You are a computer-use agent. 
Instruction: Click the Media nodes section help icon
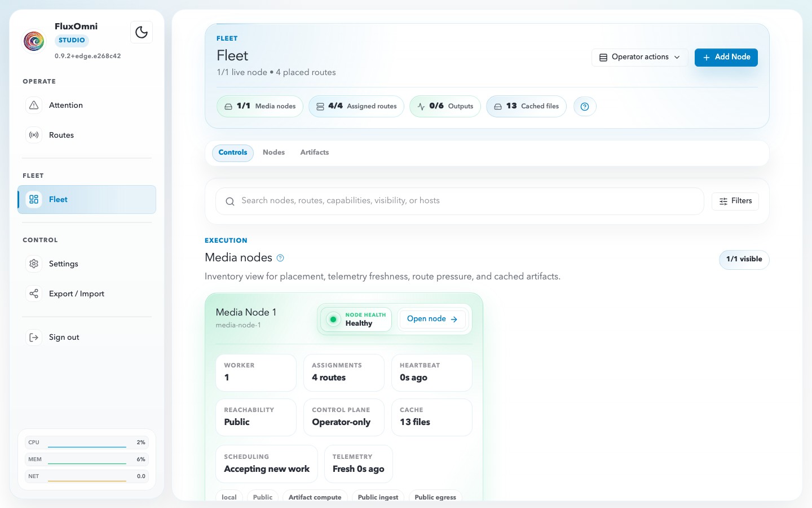tap(280, 258)
